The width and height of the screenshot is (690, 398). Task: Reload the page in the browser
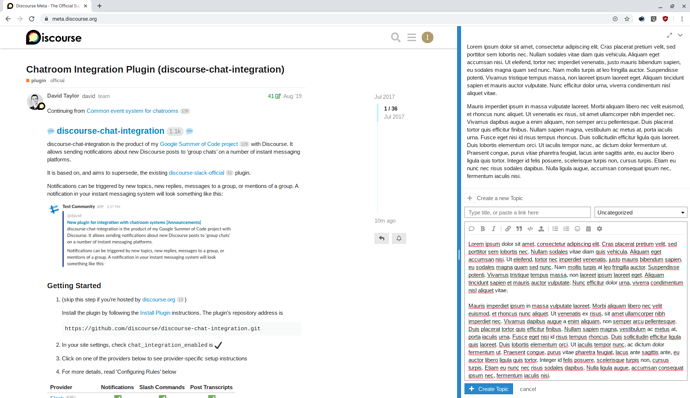click(32, 19)
